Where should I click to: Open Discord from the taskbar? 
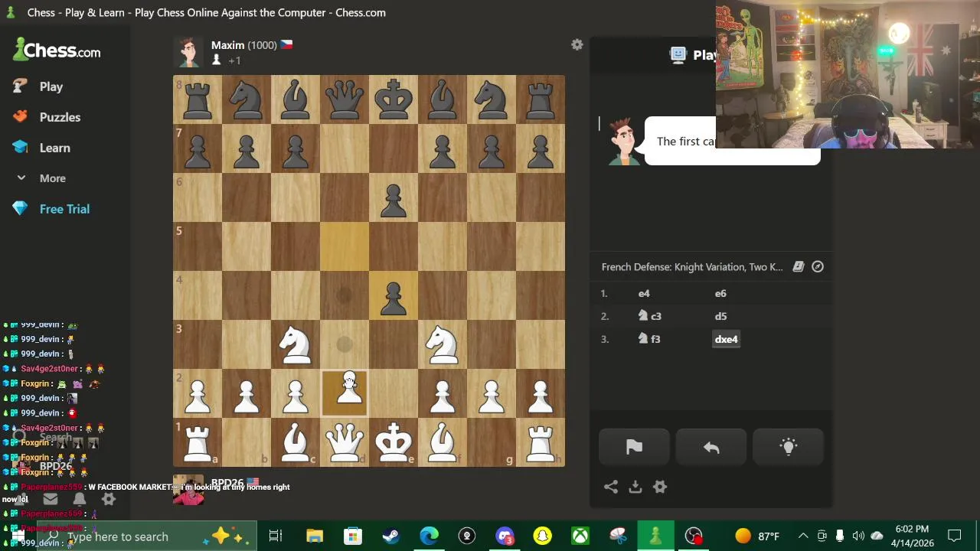pyautogui.click(x=505, y=536)
